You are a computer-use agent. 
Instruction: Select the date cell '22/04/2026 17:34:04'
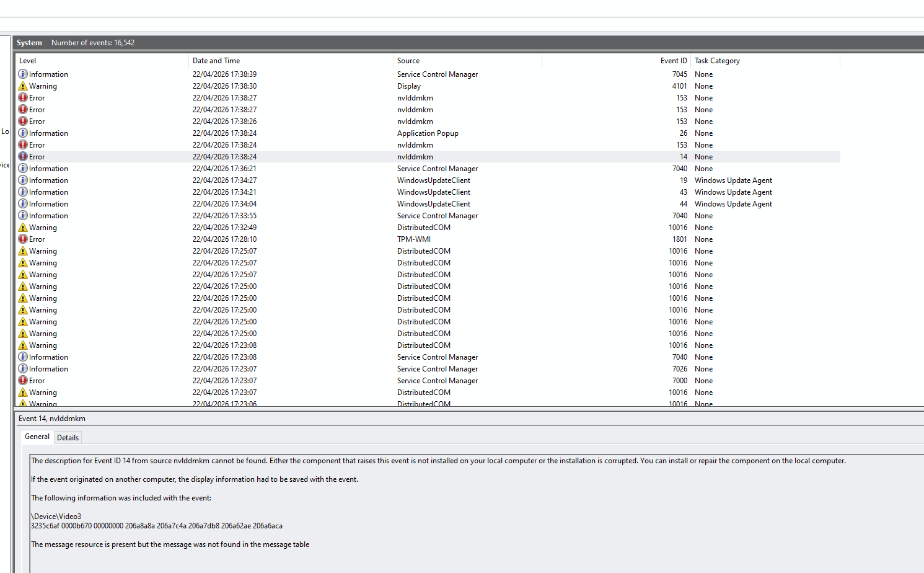(224, 204)
